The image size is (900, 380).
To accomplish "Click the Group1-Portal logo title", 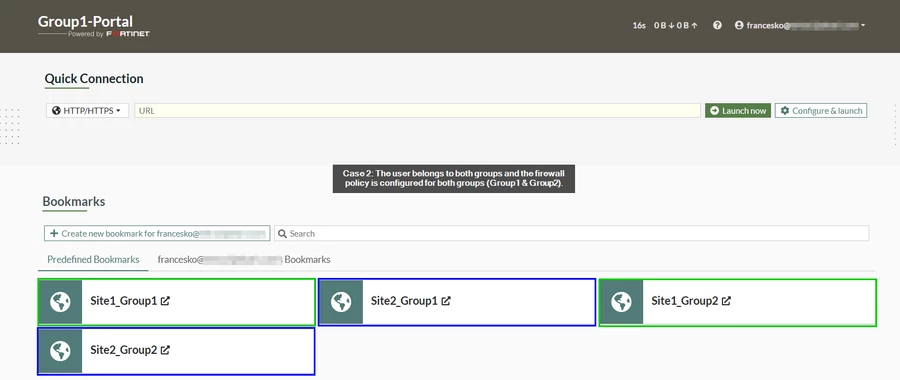I will (85, 22).
